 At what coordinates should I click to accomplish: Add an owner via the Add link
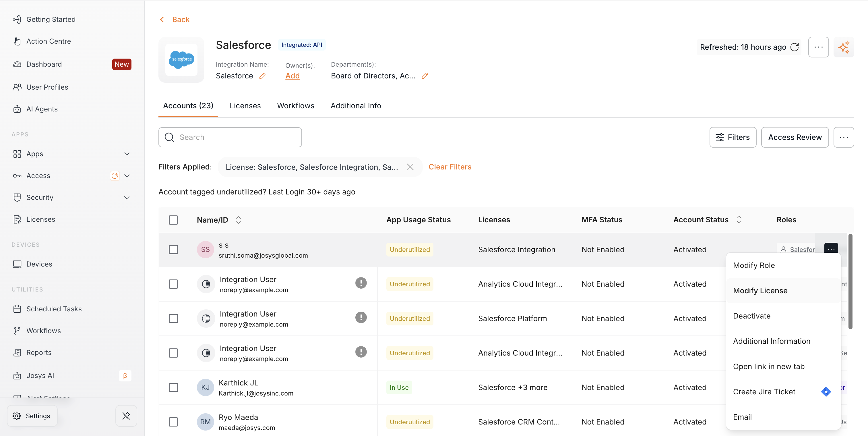click(292, 76)
